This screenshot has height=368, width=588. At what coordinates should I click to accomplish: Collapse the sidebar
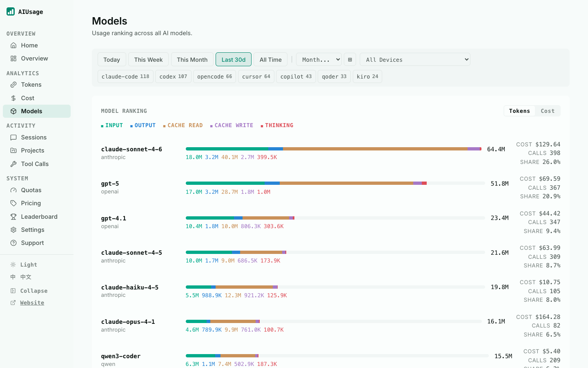(x=29, y=291)
